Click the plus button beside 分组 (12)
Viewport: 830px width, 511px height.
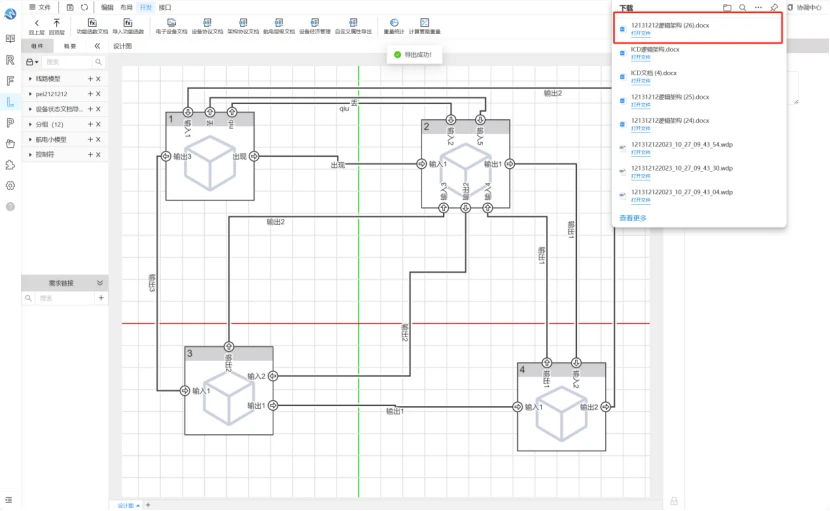[x=90, y=124]
